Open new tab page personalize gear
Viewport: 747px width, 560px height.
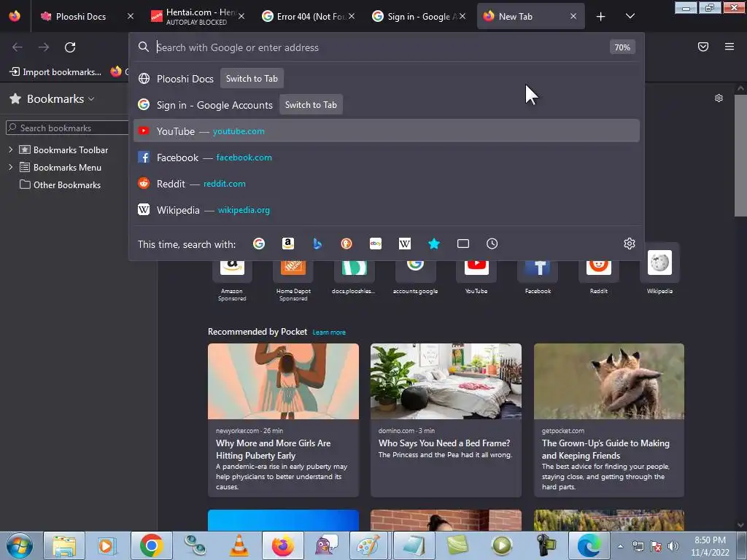point(719,98)
